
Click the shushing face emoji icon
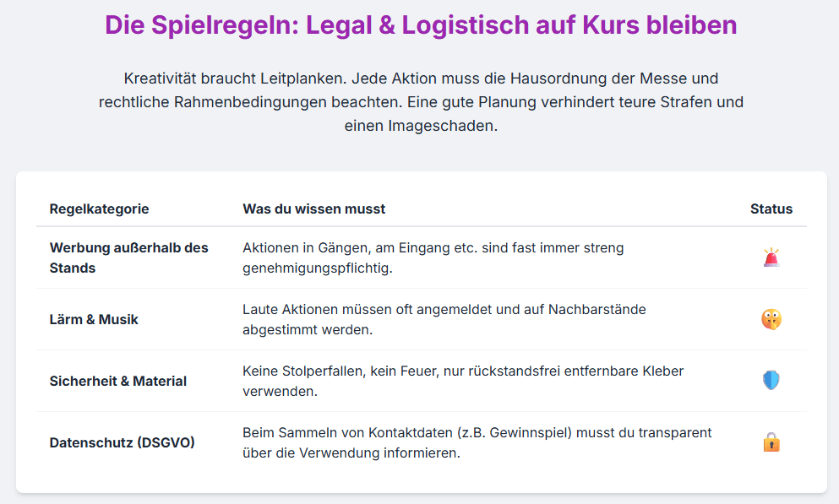pyautogui.click(x=771, y=319)
